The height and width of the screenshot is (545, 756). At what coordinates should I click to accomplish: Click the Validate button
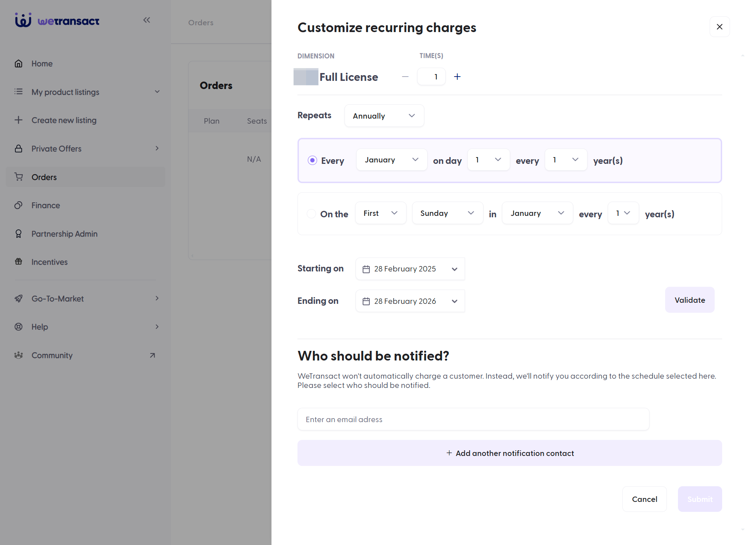click(x=690, y=300)
